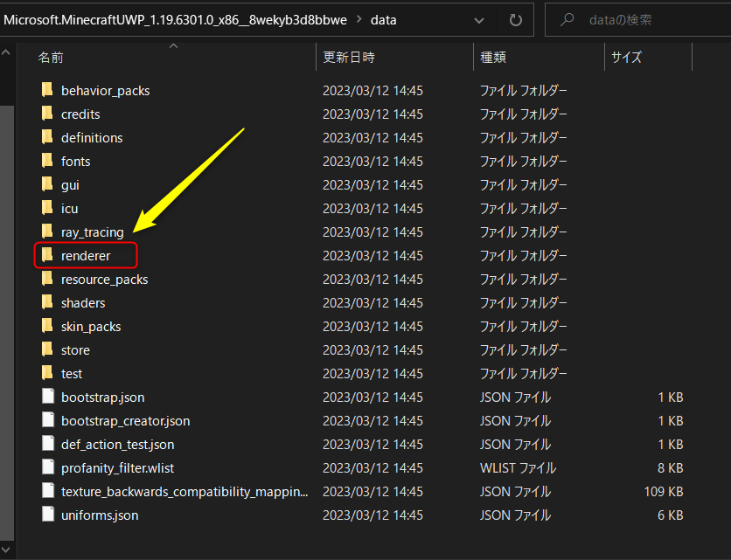Click the renderer folder icon
The height and width of the screenshot is (560, 731).
pyautogui.click(x=47, y=255)
